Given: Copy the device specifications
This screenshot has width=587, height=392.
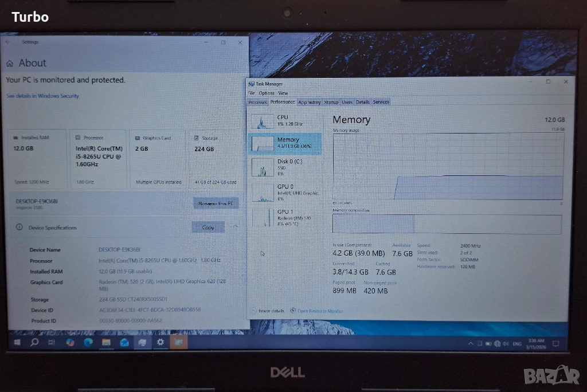Looking at the screenshot, I should tap(208, 228).
